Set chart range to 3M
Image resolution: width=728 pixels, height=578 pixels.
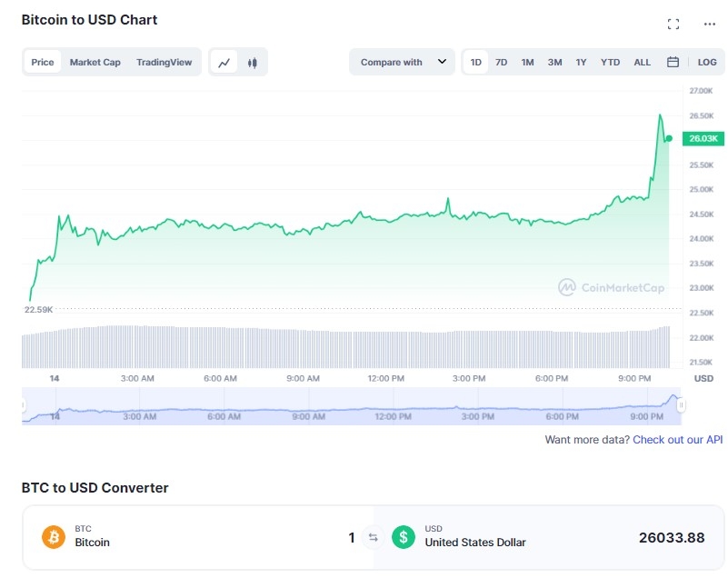point(554,62)
